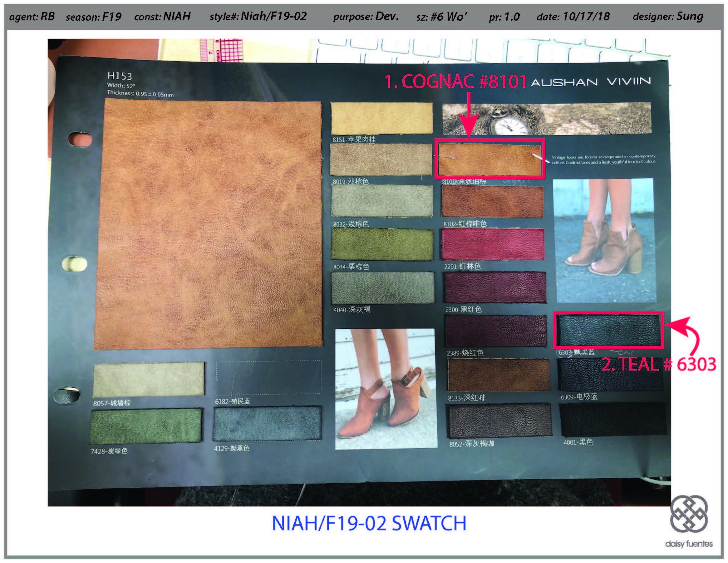Pick the 2291 red leather swatch
Viewport: 728px width, 563px height.
pyautogui.click(x=493, y=245)
